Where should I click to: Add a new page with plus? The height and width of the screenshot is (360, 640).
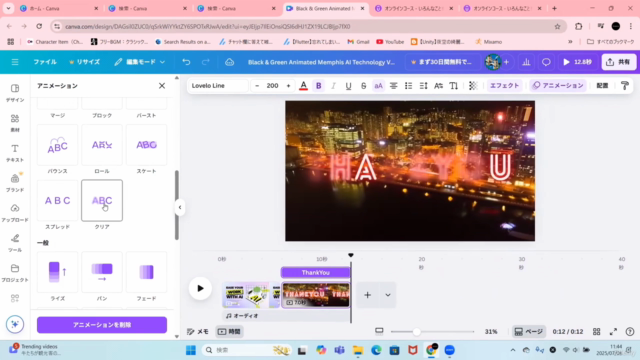tap(367, 295)
